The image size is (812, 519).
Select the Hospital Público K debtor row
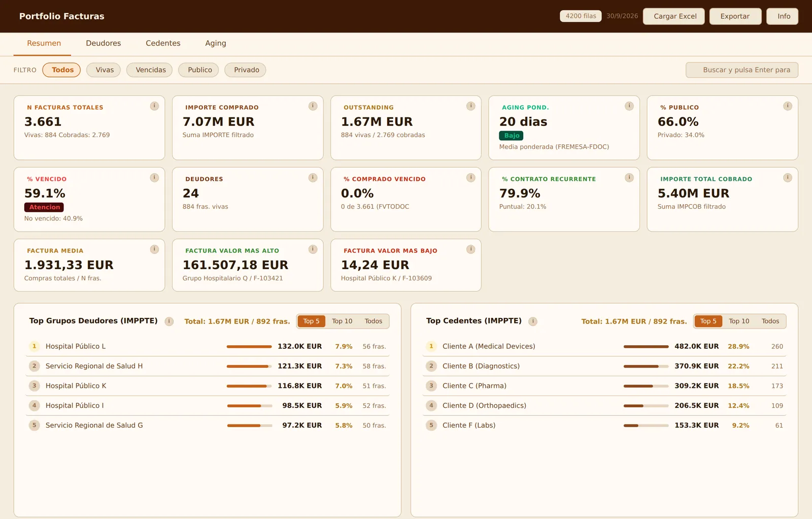coord(207,386)
